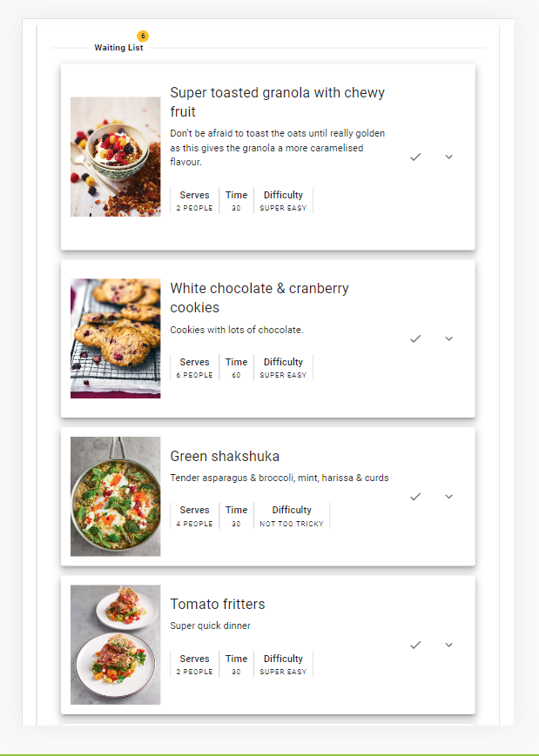
Task: Select the Waiting List tab
Action: 118,48
